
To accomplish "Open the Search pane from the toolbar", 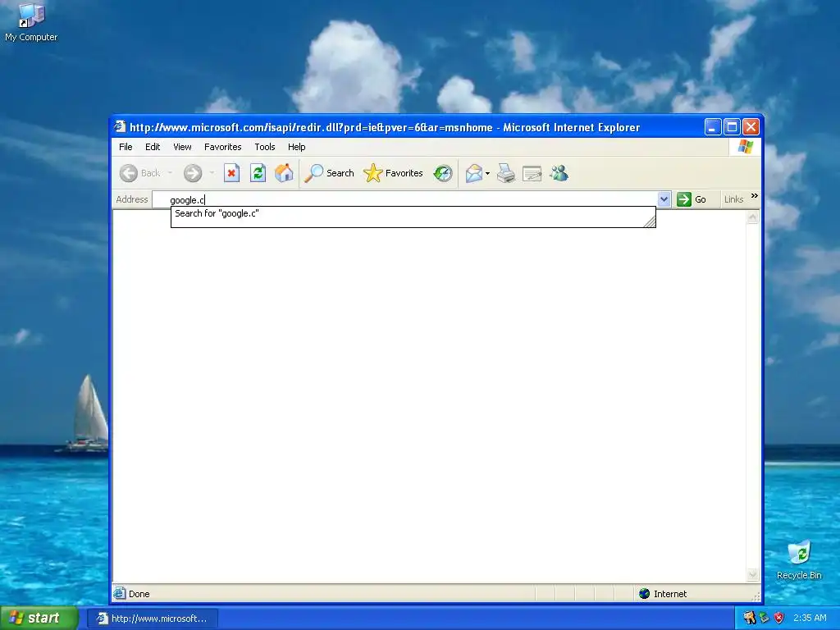I will click(x=329, y=173).
